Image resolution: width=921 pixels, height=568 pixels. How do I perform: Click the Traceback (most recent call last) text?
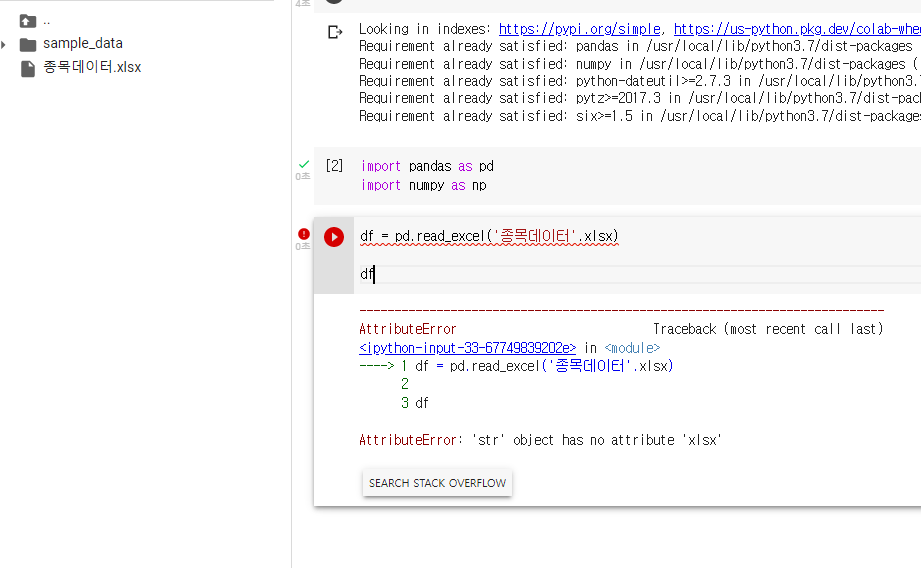point(768,329)
